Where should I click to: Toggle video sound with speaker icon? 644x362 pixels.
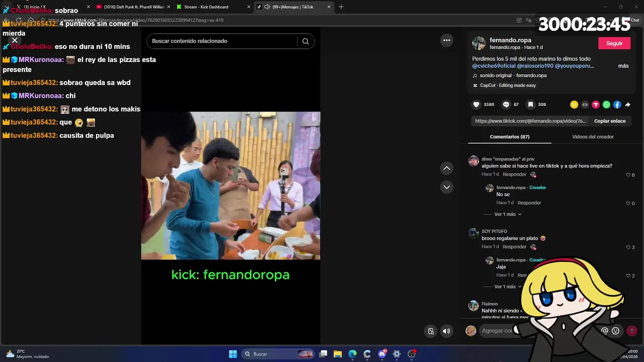click(x=446, y=331)
